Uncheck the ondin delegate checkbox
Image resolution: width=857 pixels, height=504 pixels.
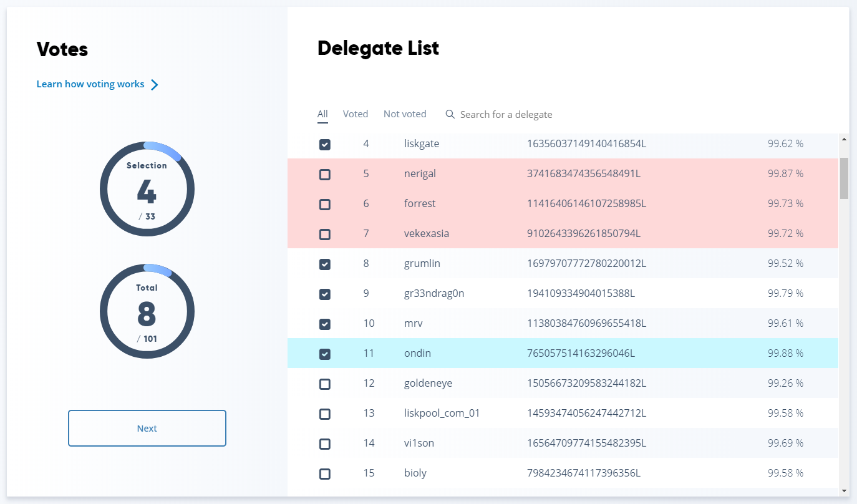(x=325, y=354)
